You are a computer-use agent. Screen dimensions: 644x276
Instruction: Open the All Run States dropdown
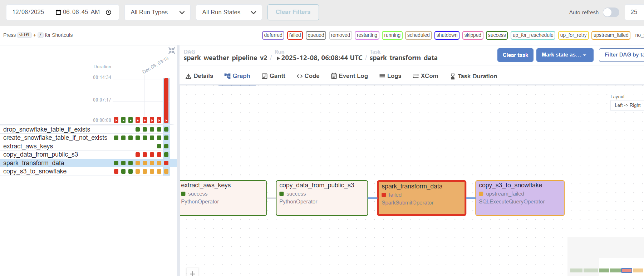click(229, 12)
